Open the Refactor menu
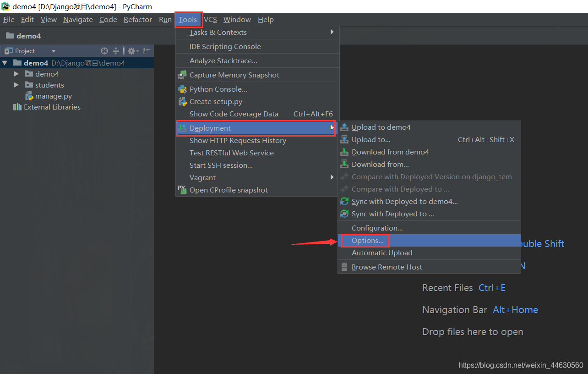The width and height of the screenshot is (588, 374). coord(138,19)
